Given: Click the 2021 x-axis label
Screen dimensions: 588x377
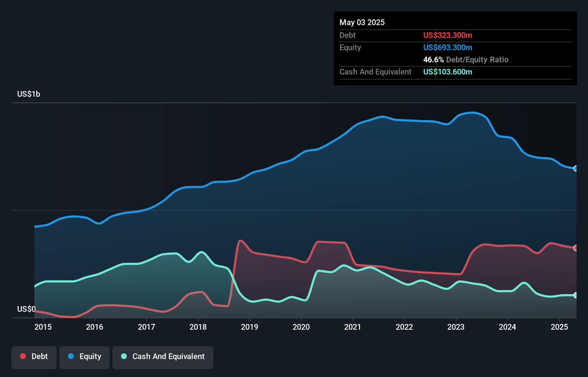Looking at the screenshot, I should pos(353,327).
